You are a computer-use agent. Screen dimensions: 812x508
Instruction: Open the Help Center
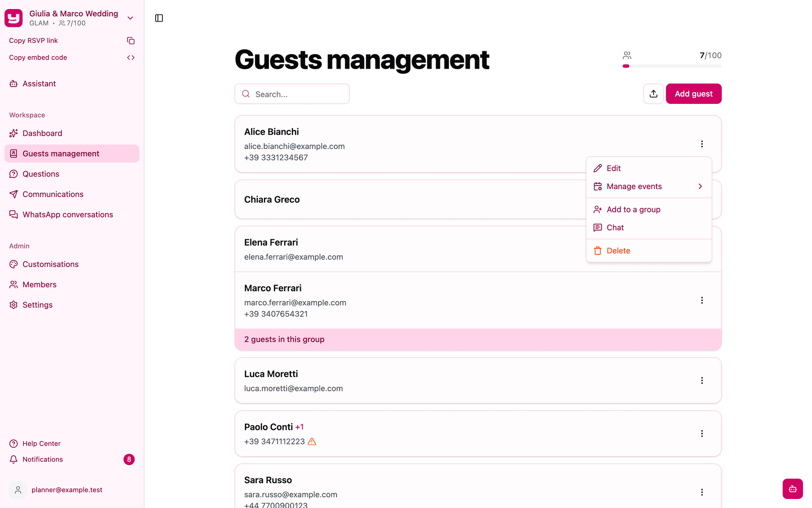coord(72,443)
